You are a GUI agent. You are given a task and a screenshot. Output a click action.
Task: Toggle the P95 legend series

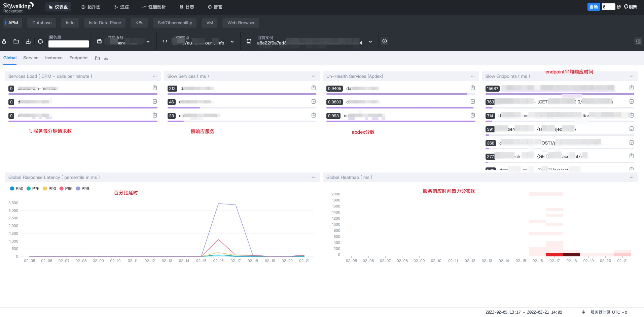click(x=66, y=189)
